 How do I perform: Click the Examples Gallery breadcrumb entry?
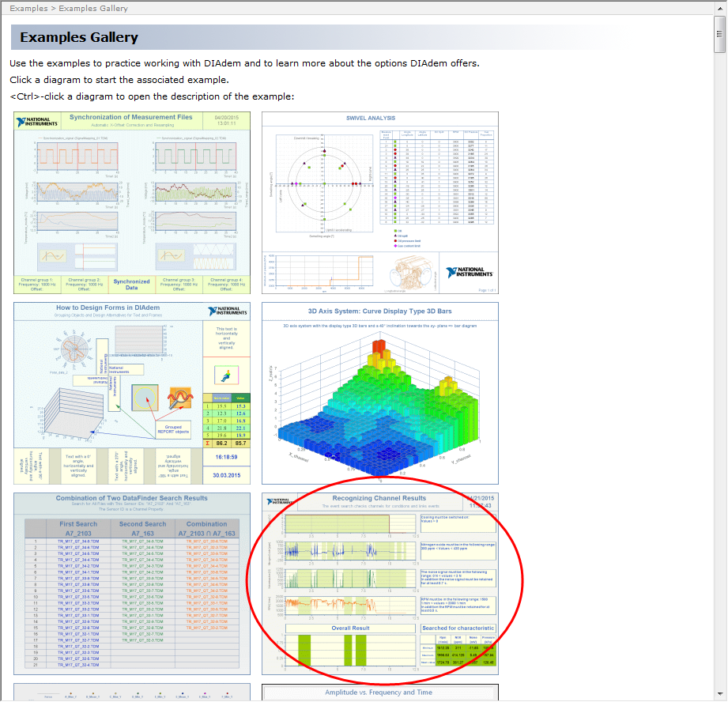click(x=93, y=9)
